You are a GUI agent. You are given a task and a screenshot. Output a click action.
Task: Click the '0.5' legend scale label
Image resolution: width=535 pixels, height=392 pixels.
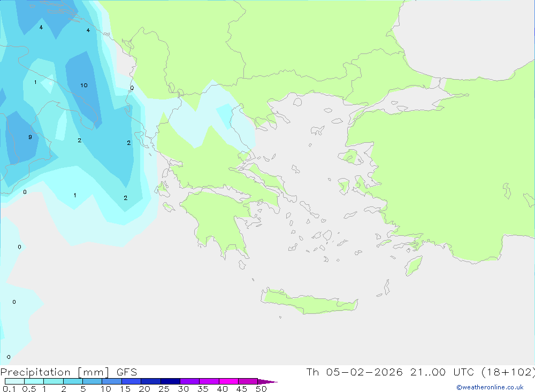coord(29,389)
